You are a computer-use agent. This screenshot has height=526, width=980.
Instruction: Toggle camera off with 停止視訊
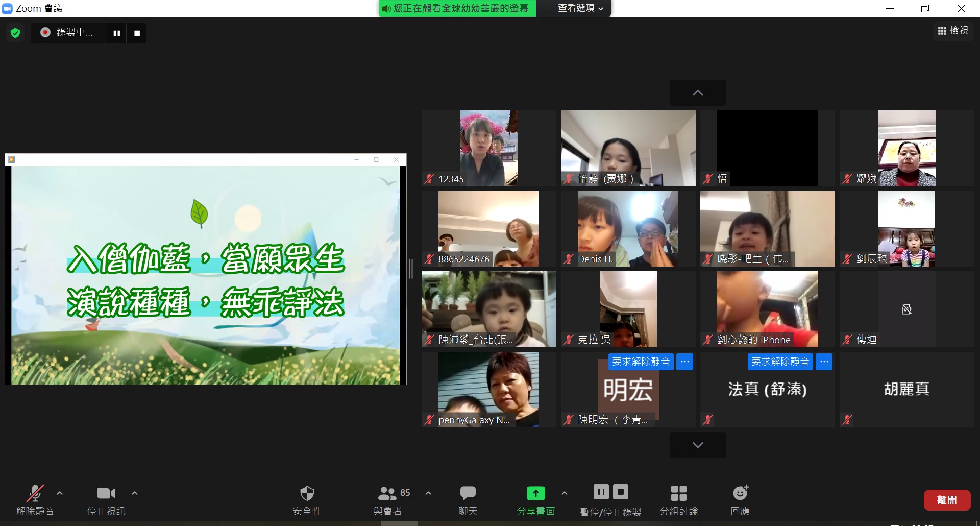click(106, 500)
